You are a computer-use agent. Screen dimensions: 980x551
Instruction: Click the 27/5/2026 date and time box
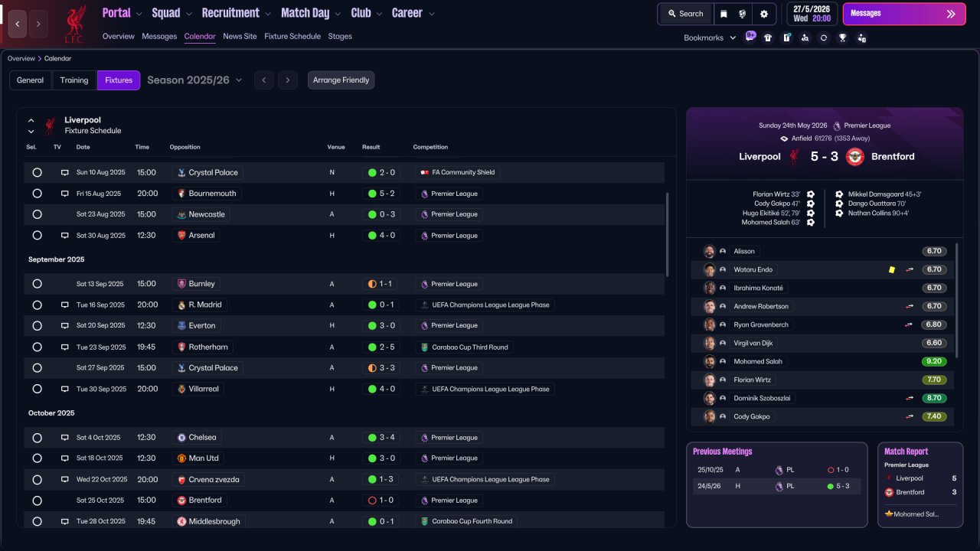pos(812,14)
